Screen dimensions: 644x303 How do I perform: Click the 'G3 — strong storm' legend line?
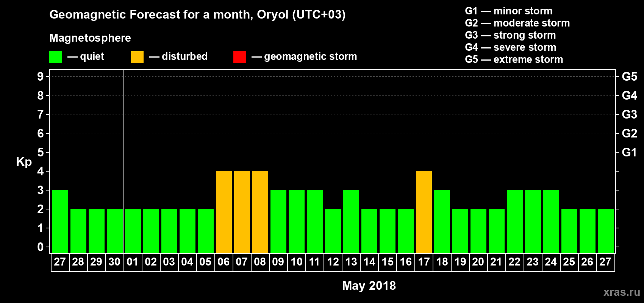511,35
